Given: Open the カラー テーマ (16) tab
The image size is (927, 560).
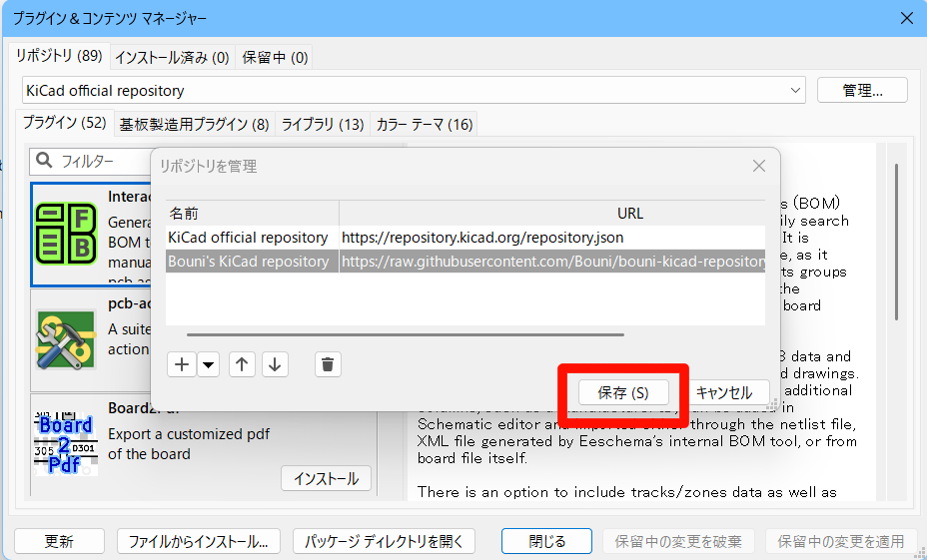Looking at the screenshot, I should pyautogui.click(x=424, y=124).
